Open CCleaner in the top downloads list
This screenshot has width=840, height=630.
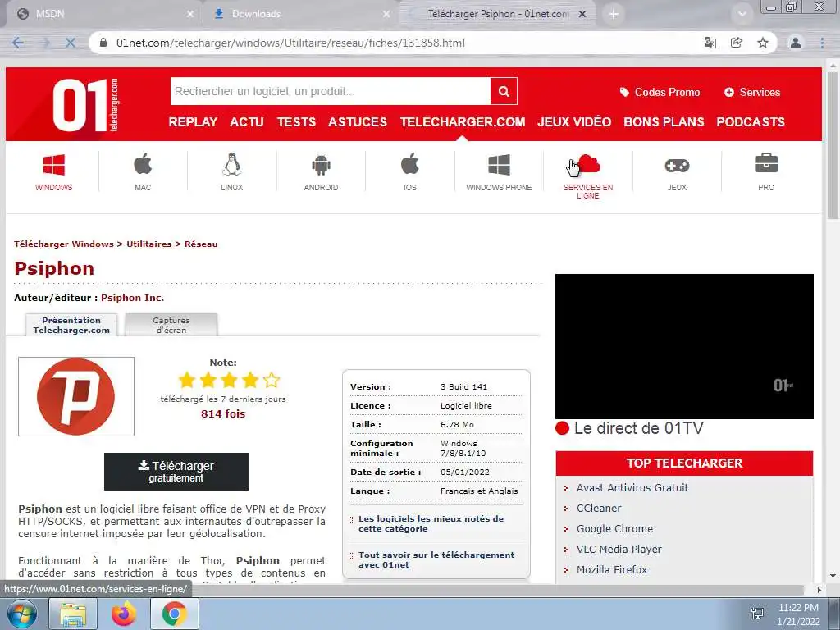coord(599,508)
